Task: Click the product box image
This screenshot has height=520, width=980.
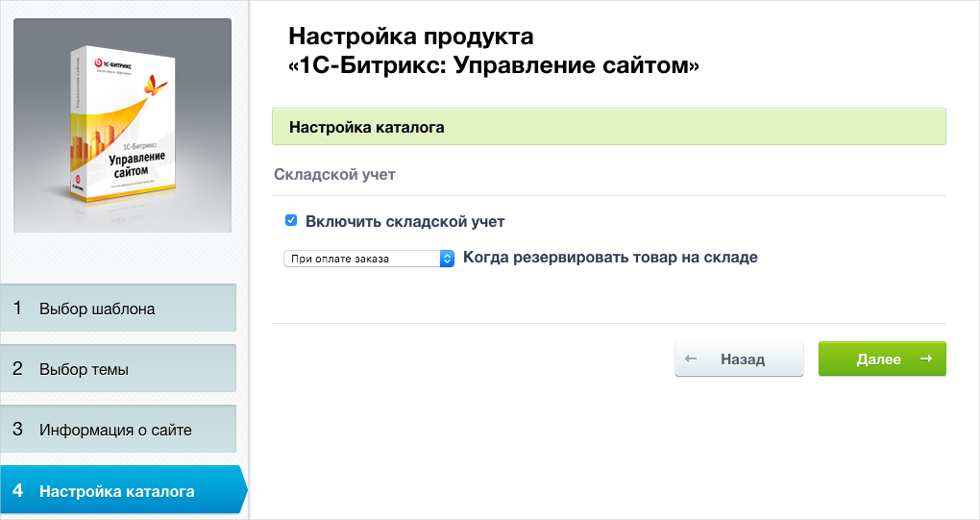Action: click(122, 125)
